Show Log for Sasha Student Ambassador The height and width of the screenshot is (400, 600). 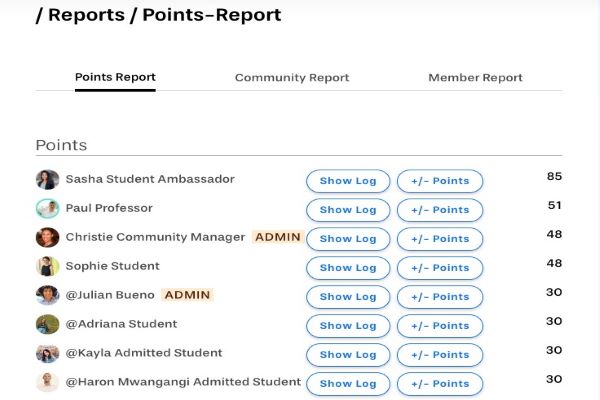click(x=348, y=181)
